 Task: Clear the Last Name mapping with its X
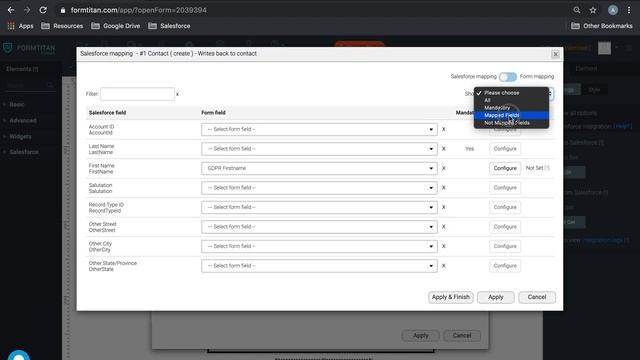tap(444, 149)
